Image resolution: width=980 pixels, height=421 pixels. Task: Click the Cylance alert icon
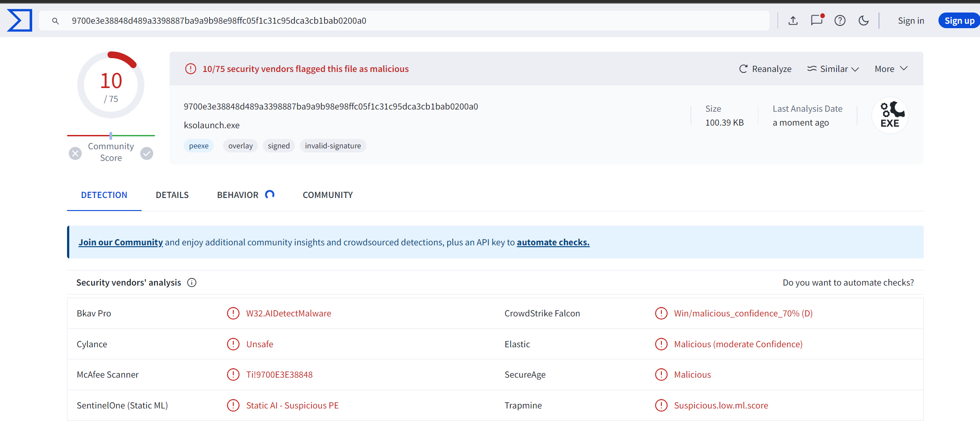coord(233,344)
